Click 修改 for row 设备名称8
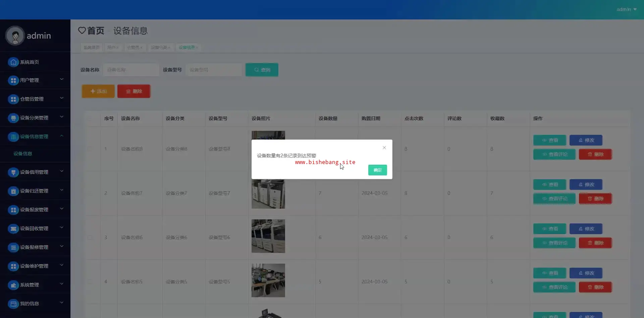 586,140
